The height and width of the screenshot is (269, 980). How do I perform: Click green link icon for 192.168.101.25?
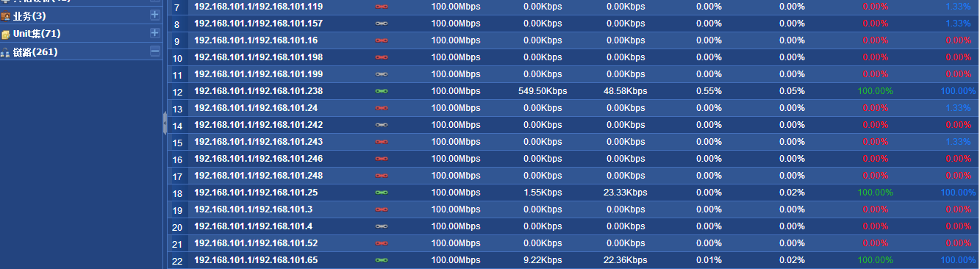coord(381,193)
